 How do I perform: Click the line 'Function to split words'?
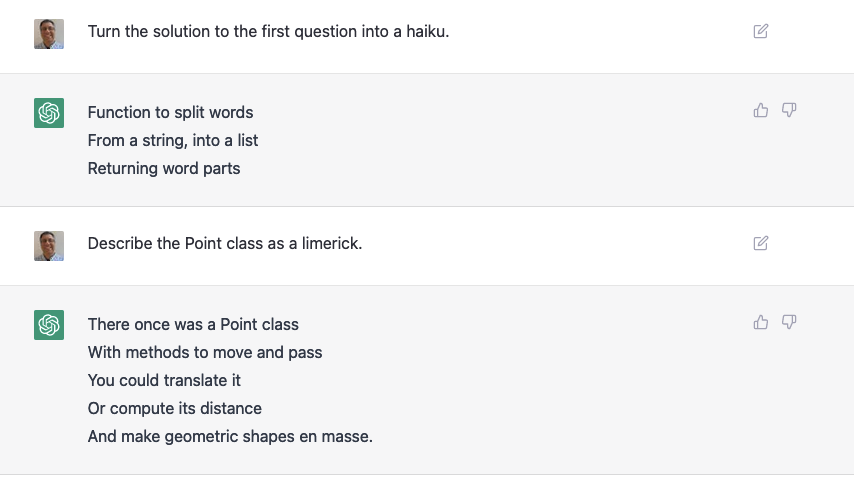click(x=170, y=112)
